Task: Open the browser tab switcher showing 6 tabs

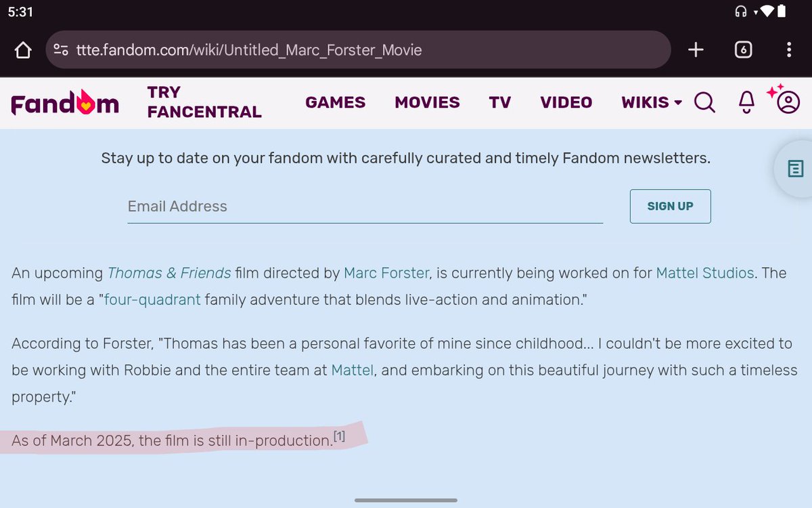Action: 742,49
